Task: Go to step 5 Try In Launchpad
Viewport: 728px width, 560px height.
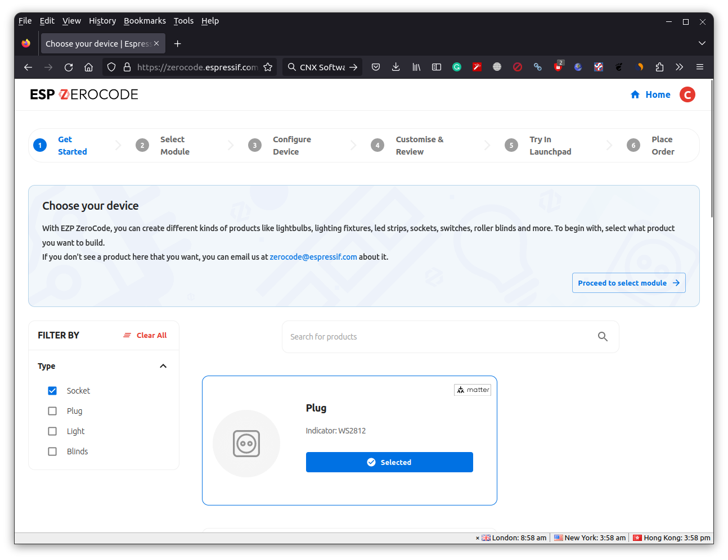Action: click(538, 146)
